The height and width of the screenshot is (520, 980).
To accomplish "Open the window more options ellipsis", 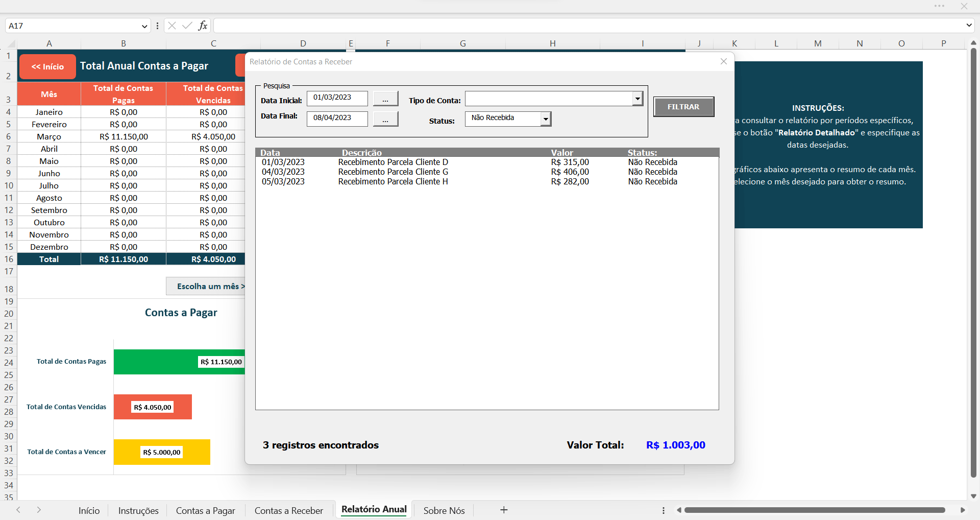I will tap(939, 6).
